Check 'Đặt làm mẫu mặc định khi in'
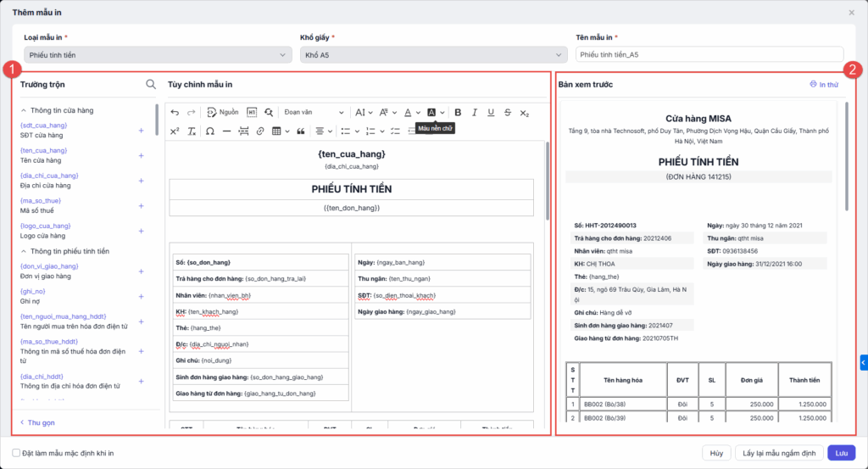Viewport: 868px width, 469px height. point(17,453)
